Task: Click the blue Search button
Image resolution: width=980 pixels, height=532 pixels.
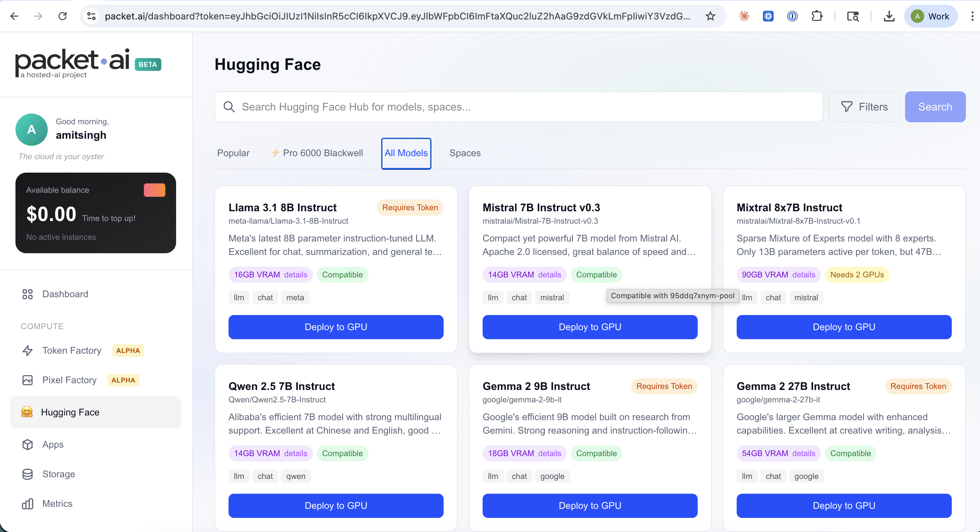Action: click(x=935, y=107)
